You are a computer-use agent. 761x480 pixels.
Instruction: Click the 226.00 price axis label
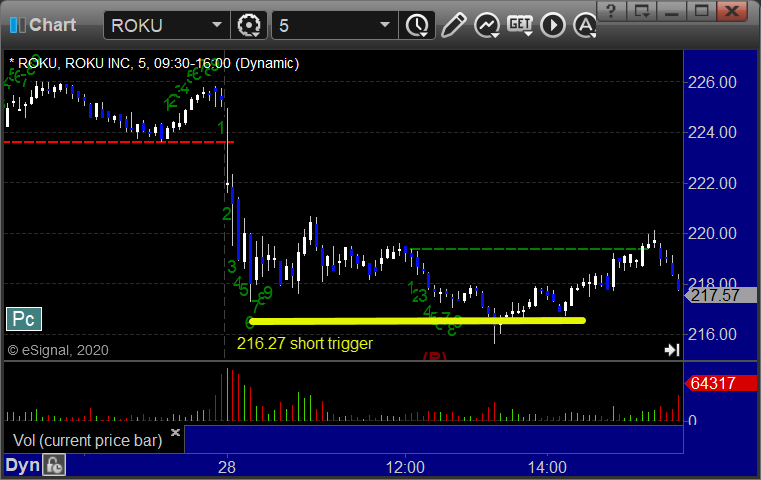[712, 82]
